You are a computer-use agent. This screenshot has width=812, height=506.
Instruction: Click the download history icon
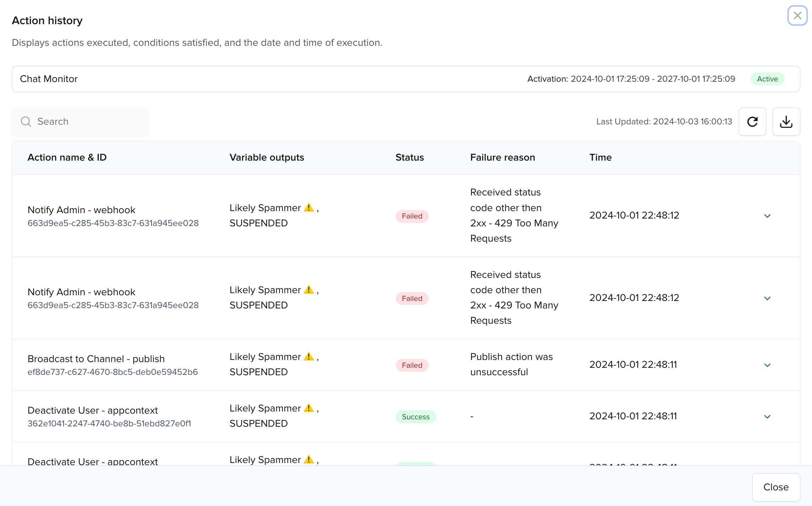click(786, 122)
